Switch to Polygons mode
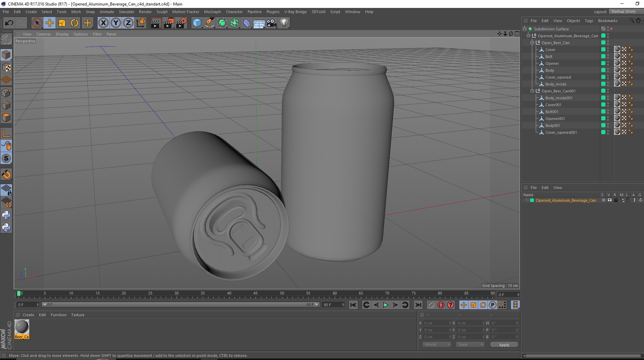This screenshot has width=644, height=360. click(x=6, y=118)
